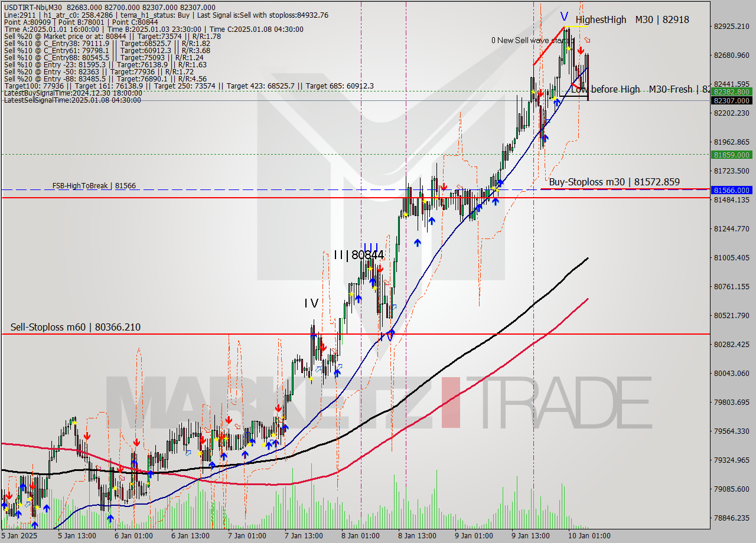Click the LatestBuySignalTime text line
This screenshot has width=756, height=543.
coord(73,93)
